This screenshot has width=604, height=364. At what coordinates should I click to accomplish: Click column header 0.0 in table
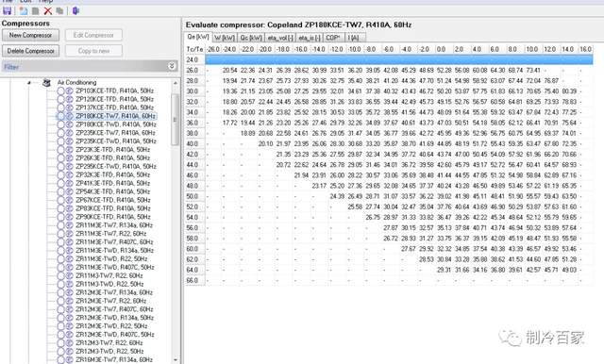445,49
